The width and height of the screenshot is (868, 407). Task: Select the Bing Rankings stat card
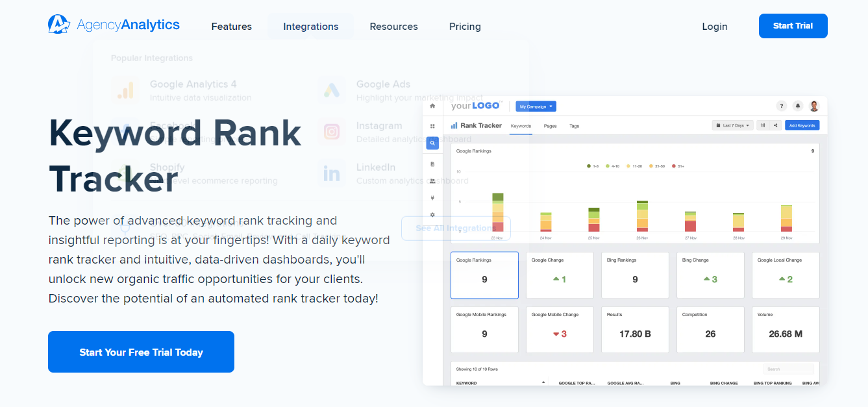pos(635,275)
